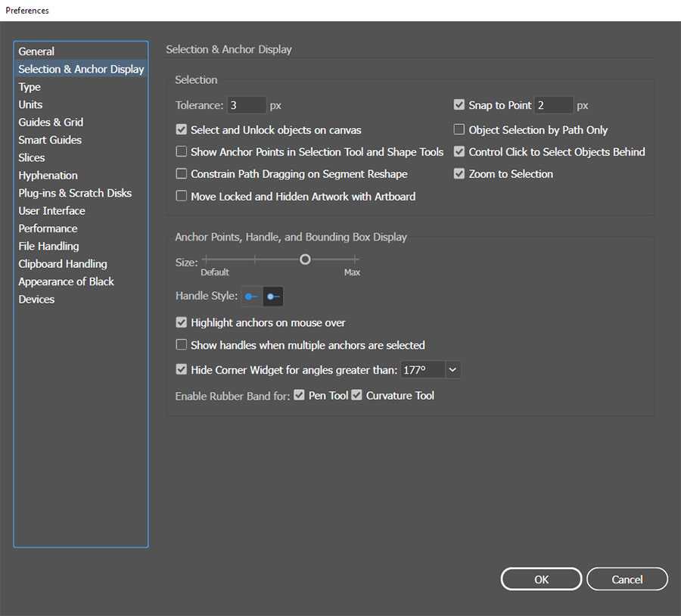Click the Cancel button
The image size is (681, 616).
pos(627,579)
